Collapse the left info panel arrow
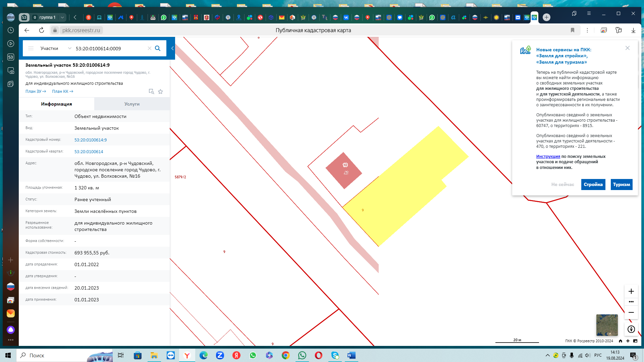 172,48
